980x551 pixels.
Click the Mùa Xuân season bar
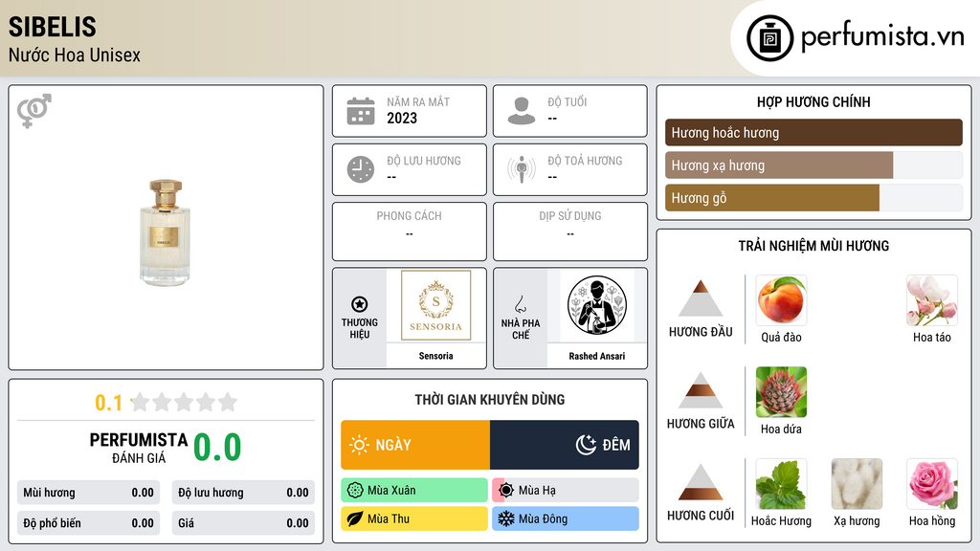[414, 491]
